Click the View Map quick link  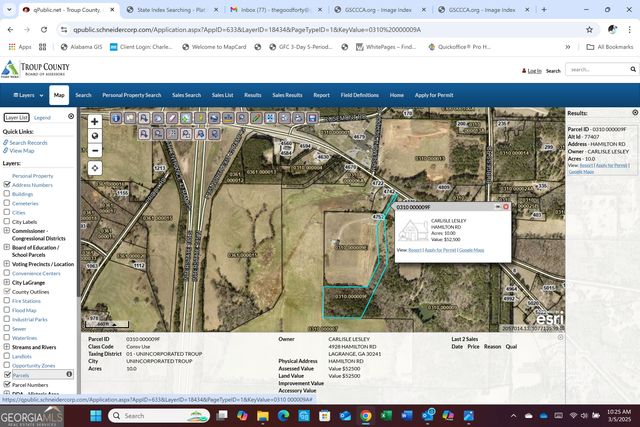[x=22, y=151]
